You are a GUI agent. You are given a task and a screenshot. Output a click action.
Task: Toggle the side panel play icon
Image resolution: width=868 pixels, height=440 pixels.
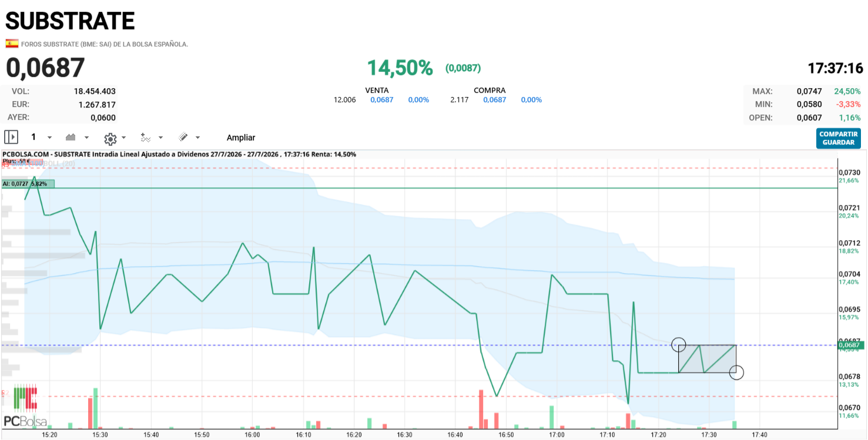tap(11, 137)
